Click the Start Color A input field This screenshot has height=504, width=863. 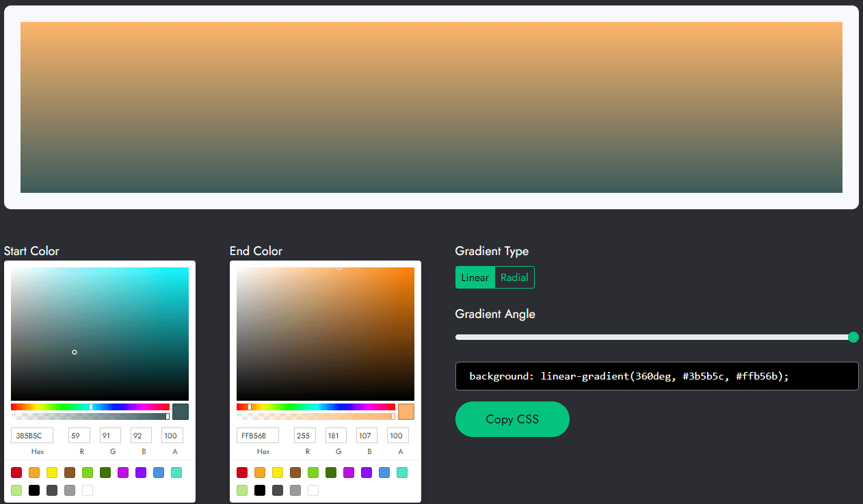click(x=172, y=435)
